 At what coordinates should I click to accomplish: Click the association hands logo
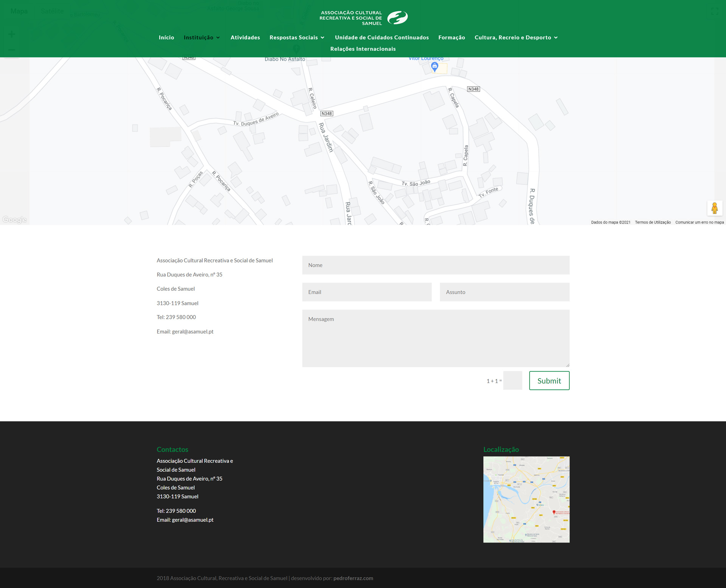click(x=397, y=17)
